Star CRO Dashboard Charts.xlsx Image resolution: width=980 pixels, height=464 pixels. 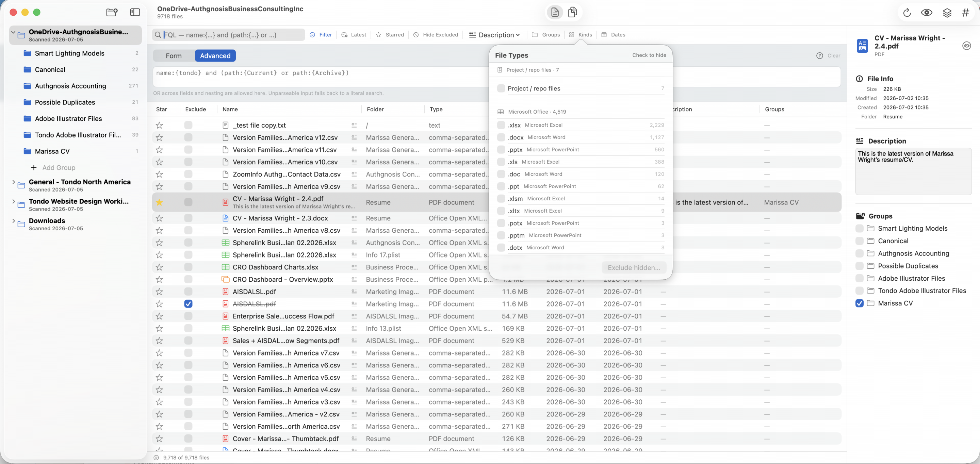pos(159,267)
